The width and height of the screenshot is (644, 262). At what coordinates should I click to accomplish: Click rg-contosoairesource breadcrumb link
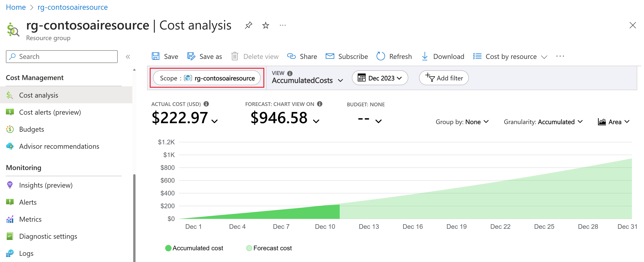pos(72,7)
